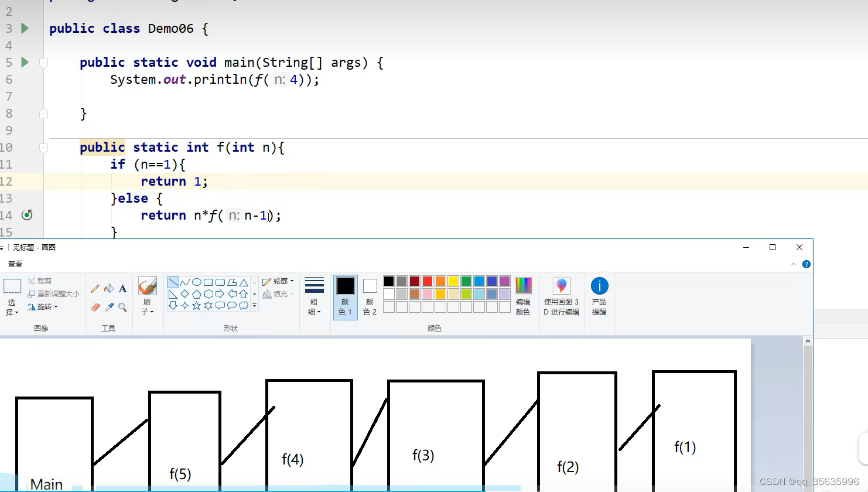Choose the Rounded rectangle shape
Image resolution: width=868 pixels, height=492 pixels.
(220, 282)
